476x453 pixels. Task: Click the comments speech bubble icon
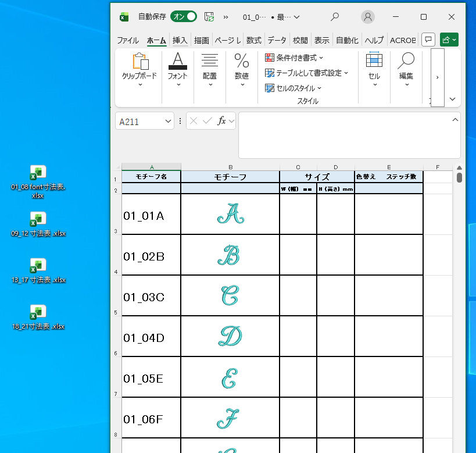[x=428, y=40]
